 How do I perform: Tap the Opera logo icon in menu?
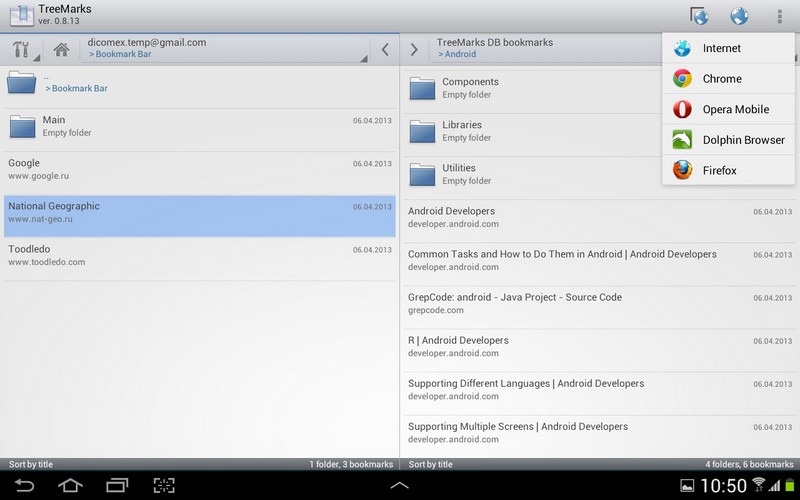click(x=682, y=109)
